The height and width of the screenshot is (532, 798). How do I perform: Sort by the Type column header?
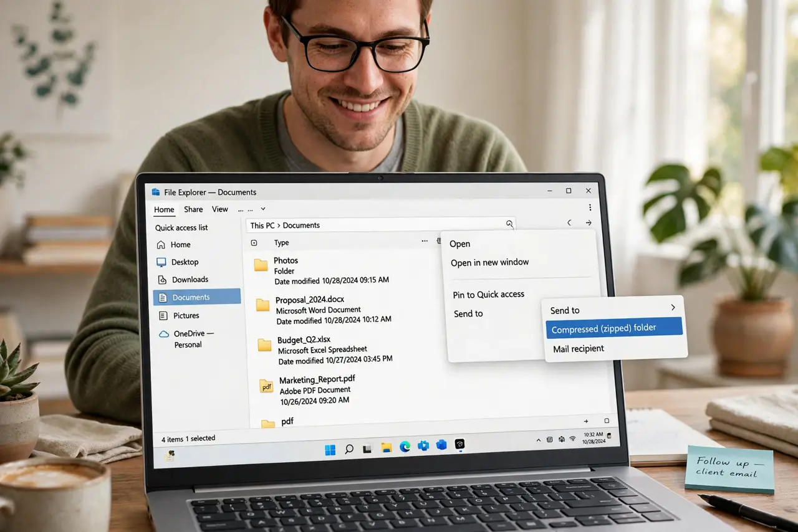[x=282, y=243]
